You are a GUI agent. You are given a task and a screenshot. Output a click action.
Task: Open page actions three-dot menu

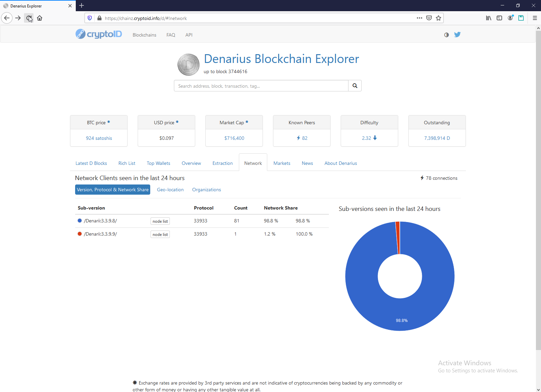tap(420, 18)
